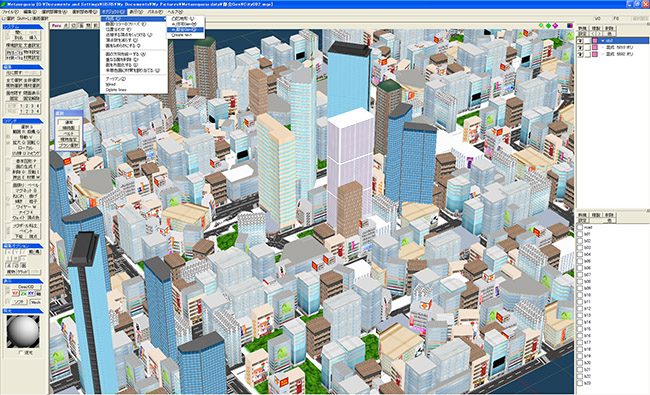Check the b01 material checkbox
This screenshot has height=395, width=650.
coord(580,234)
